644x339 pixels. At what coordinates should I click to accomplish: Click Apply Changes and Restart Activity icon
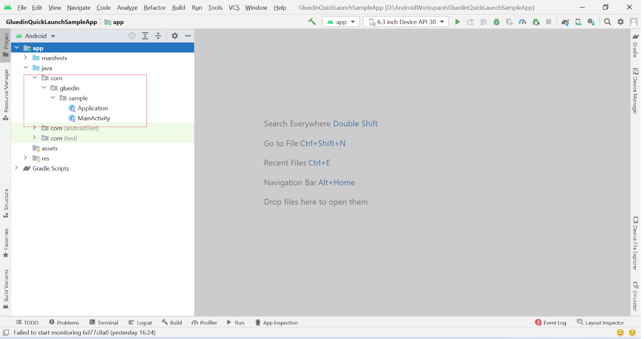[x=471, y=22]
